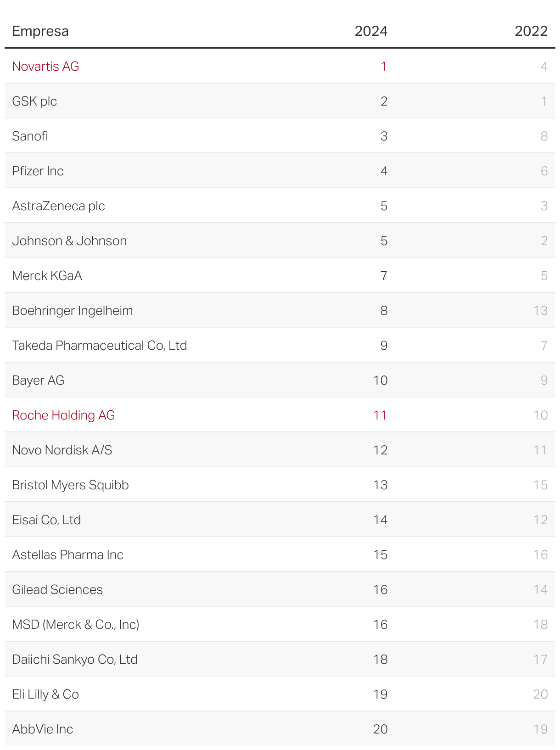Select Boehringer Ingelheim in the list
This screenshot has width=560, height=750.
pos(73,311)
